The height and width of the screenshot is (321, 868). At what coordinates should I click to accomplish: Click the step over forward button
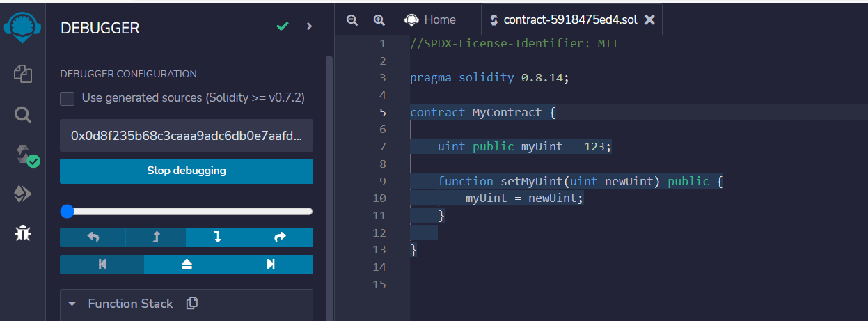[x=281, y=237]
